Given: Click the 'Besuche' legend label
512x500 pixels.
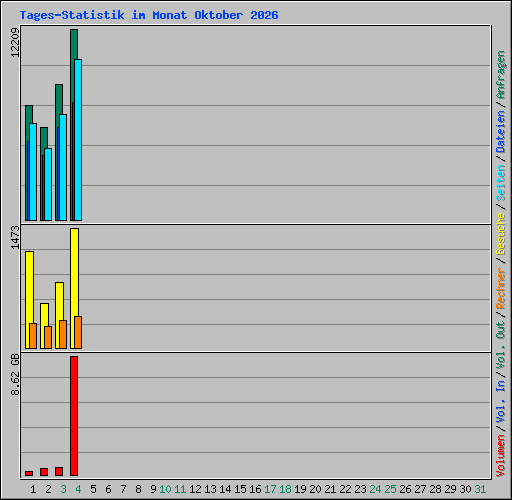Looking at the screenshot, I should tap(501, 234).
